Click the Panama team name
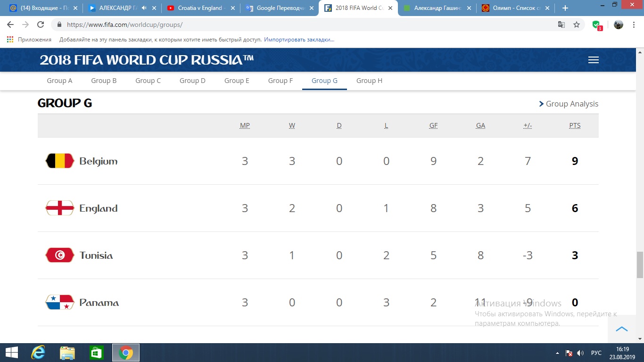This screenshot has height=362, width=644. [99, 303]
